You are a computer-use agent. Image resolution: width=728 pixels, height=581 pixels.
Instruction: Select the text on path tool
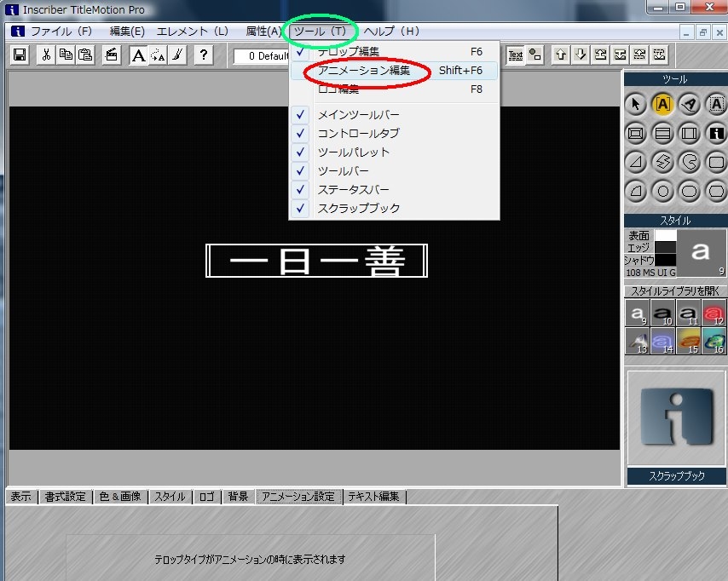point(690,104)
